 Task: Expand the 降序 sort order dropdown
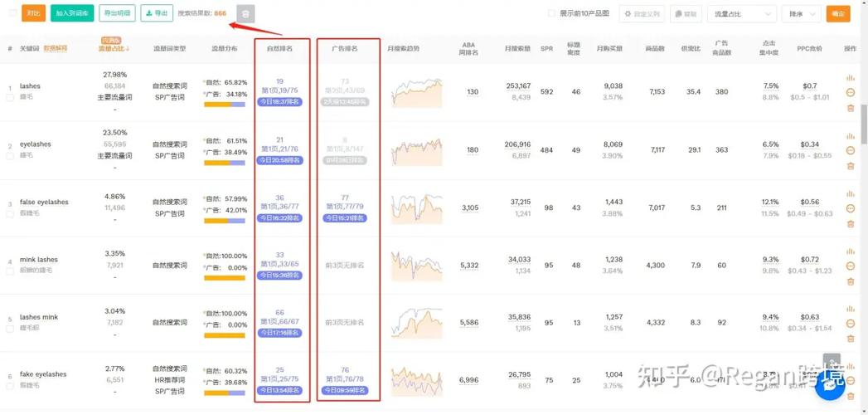coord(800,14)
